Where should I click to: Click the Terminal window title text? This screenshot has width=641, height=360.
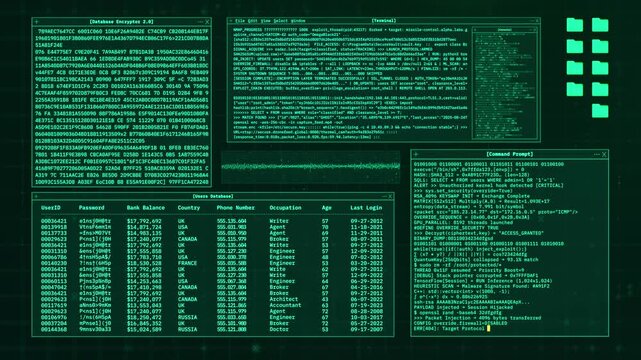tap(384, 20)
